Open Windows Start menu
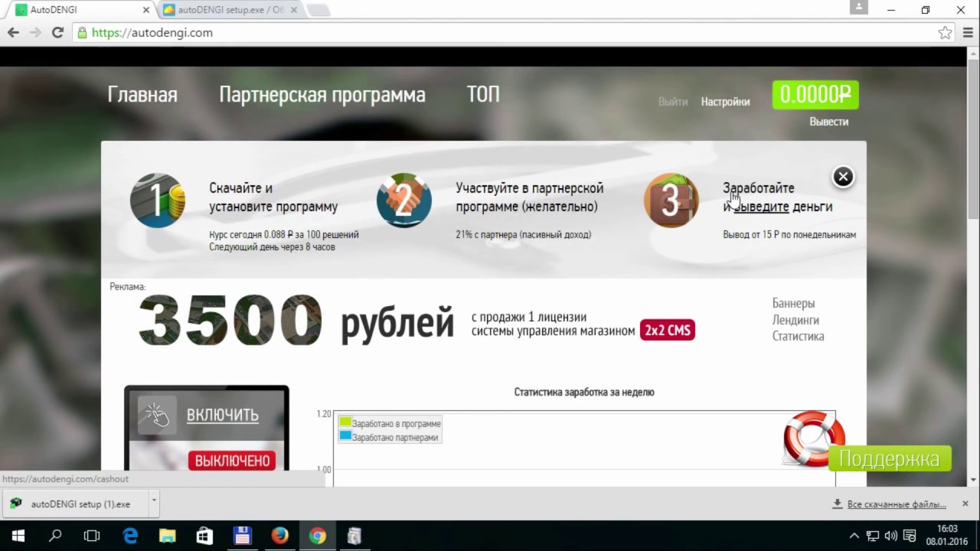The height and width of the screenshot is (551, 980). [x=18, y=536]
